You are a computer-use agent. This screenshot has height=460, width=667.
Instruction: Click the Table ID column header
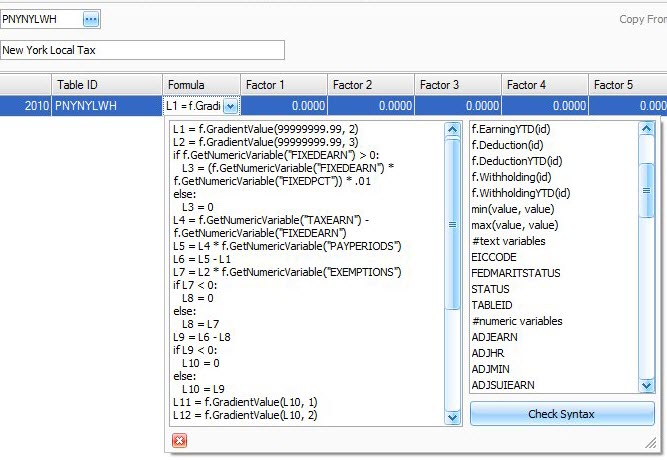click(106, 85)
